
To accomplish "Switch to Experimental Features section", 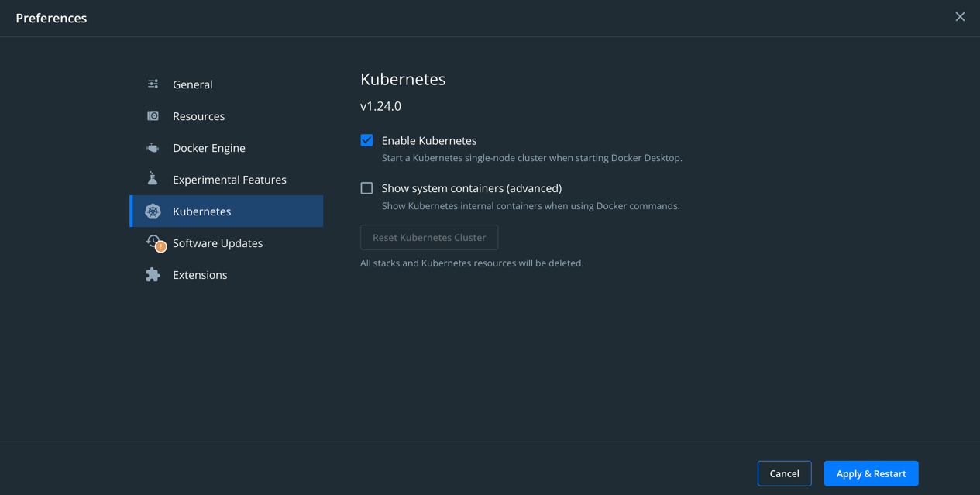I will point(226,179).
